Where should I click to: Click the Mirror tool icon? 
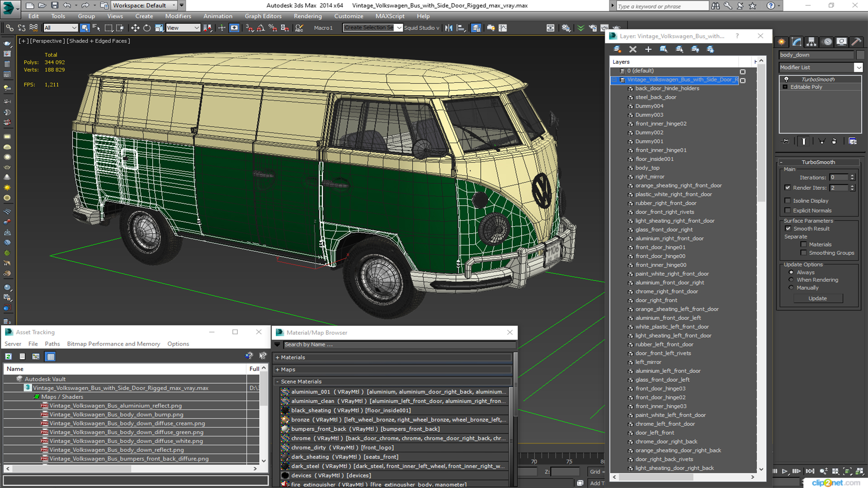[x=448, y=28]
